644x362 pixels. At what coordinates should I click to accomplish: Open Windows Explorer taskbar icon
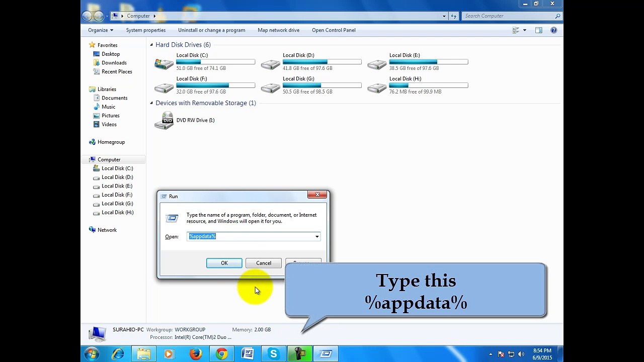pos(144,354)
